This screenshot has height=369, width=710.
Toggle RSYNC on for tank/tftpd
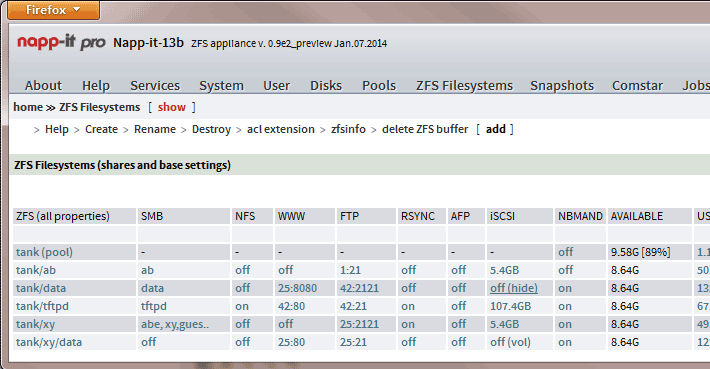point(408,307)
